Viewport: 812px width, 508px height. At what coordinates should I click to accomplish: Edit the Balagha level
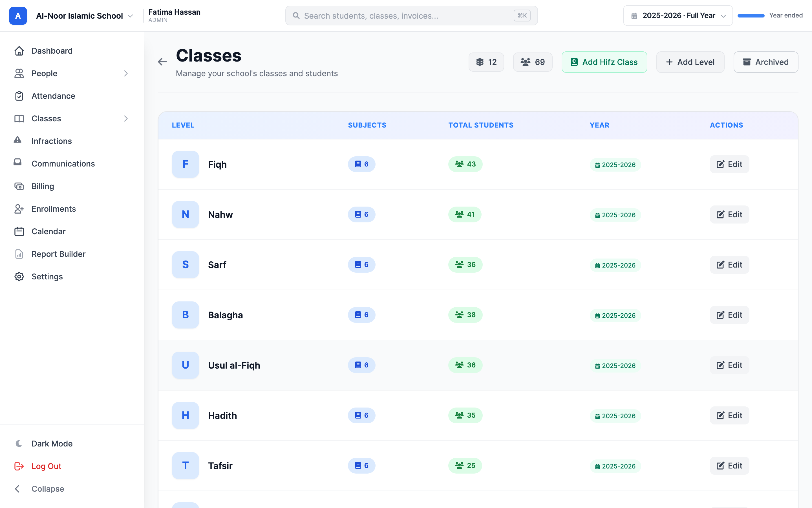pos(729,315)
